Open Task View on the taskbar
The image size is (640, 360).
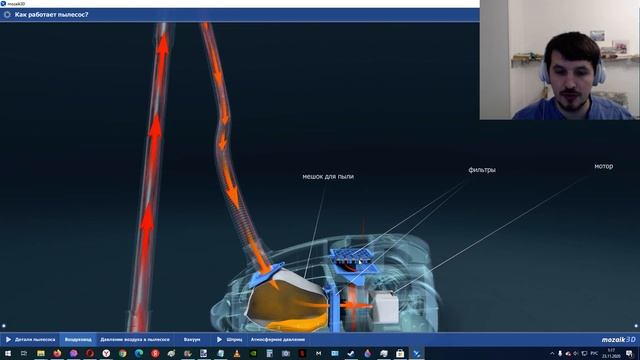(x=24, y=353)
